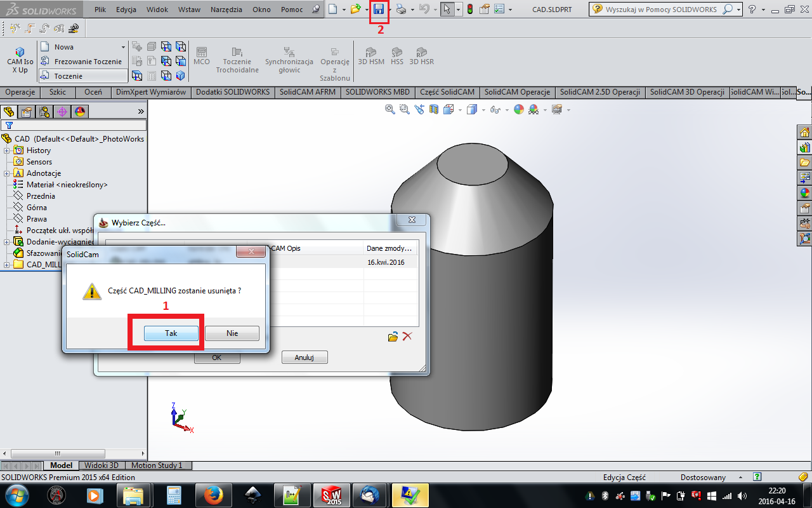This screenshot has height=508, width=812.
Task: Switch to the Widoki 3D tab
Action: [101, 465]
